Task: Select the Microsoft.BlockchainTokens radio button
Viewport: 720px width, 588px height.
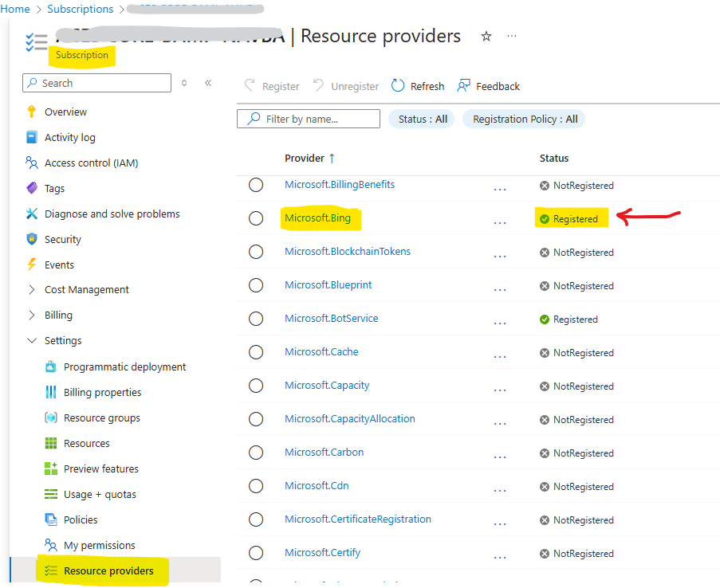Action: pos(256,252)
